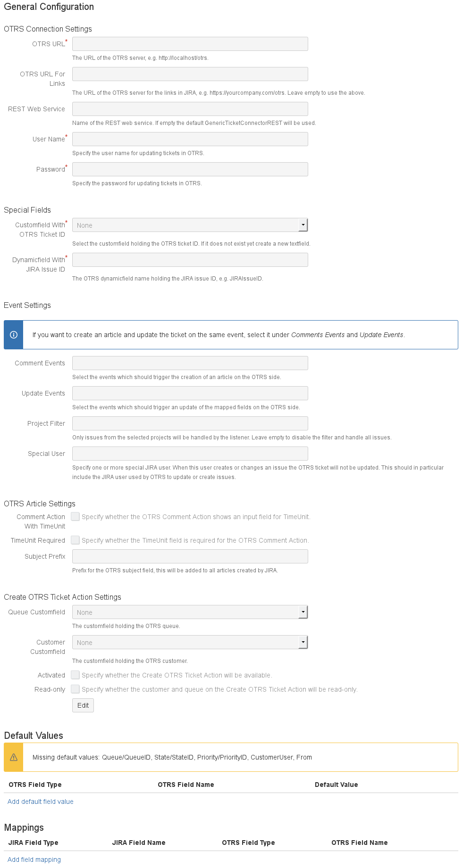Enable Comment Action With TimeUnit checkbox
Screen dimensions: 463x868
[x=76, y=517]
